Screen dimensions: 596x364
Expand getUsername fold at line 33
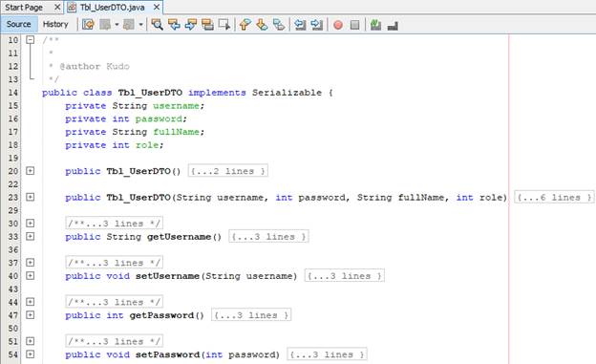click(30, 236)
